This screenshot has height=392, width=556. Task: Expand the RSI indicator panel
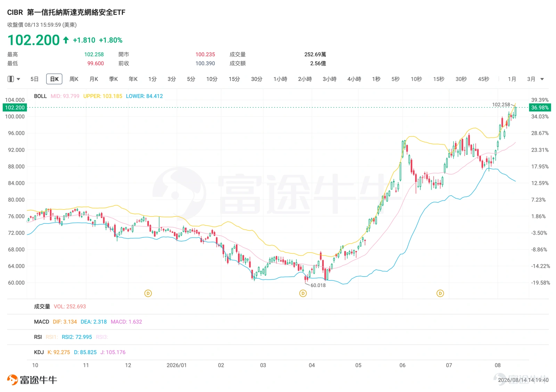click(38, 337)
